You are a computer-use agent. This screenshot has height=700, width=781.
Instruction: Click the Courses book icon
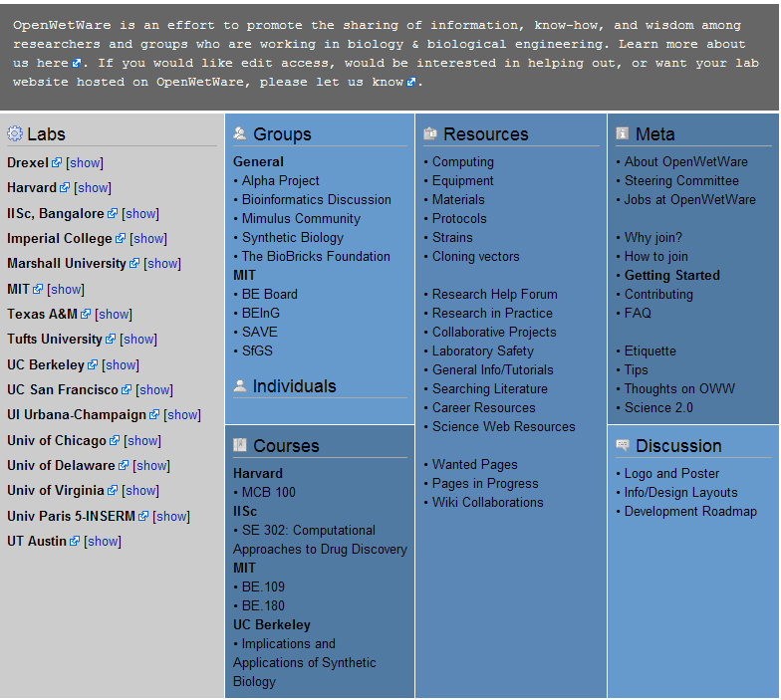point(240,445)
